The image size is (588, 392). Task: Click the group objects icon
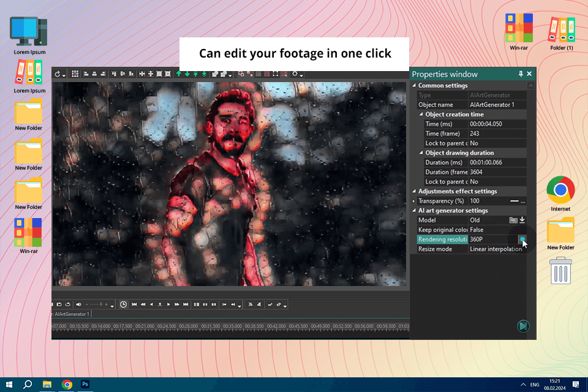[215, 74]
